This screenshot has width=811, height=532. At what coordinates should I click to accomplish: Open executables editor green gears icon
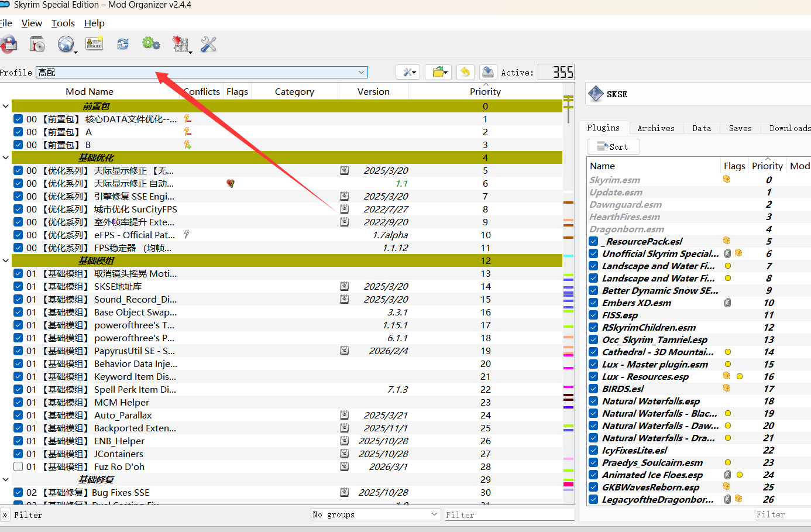click(x=151, y=44)
